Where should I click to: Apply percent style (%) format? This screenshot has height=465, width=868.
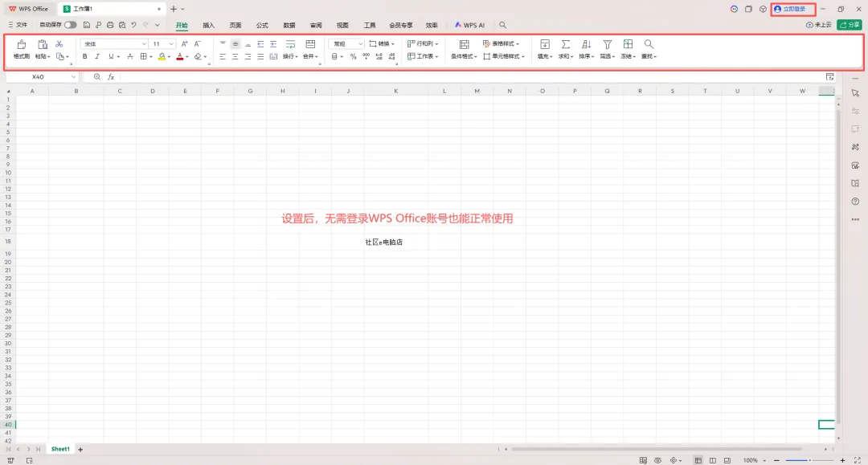(353, 56)
